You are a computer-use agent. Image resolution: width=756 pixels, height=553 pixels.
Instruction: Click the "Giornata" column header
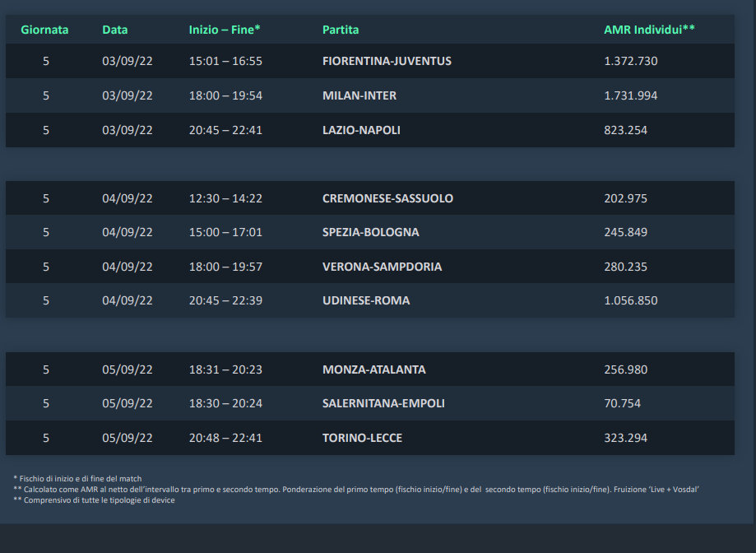click(44, 30)
